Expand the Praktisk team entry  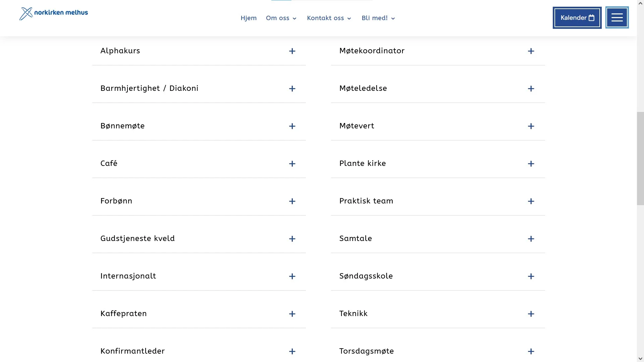438,201
